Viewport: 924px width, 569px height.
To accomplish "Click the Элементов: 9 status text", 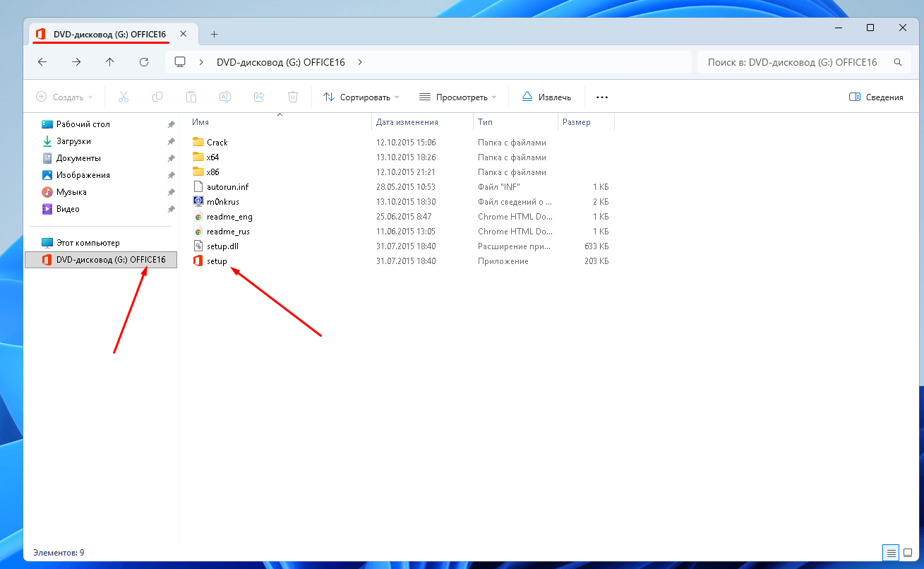I will click(x=59, y=552).
